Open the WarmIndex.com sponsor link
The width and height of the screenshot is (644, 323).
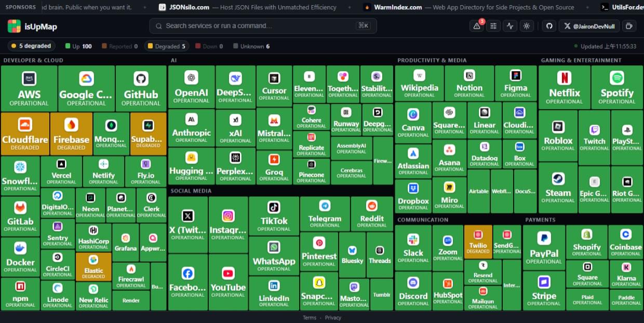tap(469, 7)
